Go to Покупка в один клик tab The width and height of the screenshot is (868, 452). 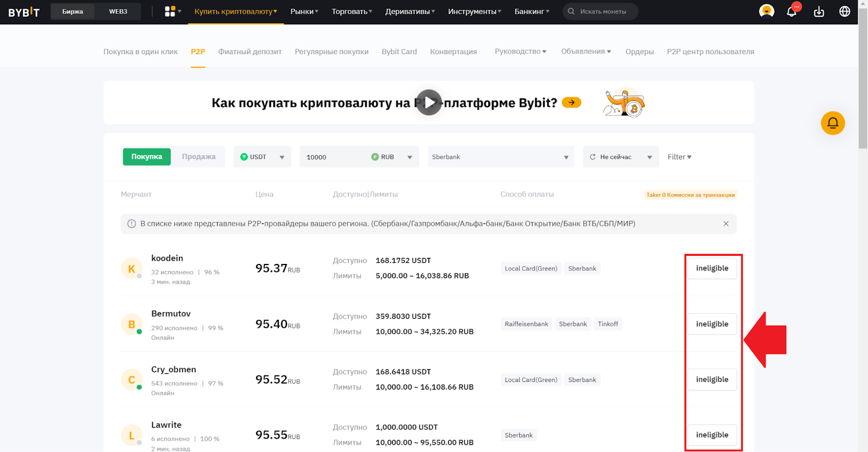[x=141, y=51]
